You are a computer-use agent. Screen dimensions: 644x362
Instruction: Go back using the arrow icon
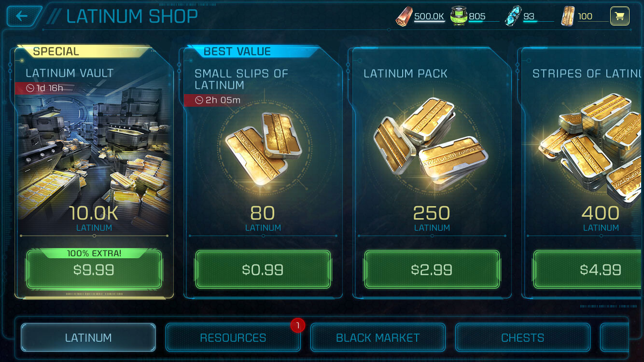[x=22, y=16]
